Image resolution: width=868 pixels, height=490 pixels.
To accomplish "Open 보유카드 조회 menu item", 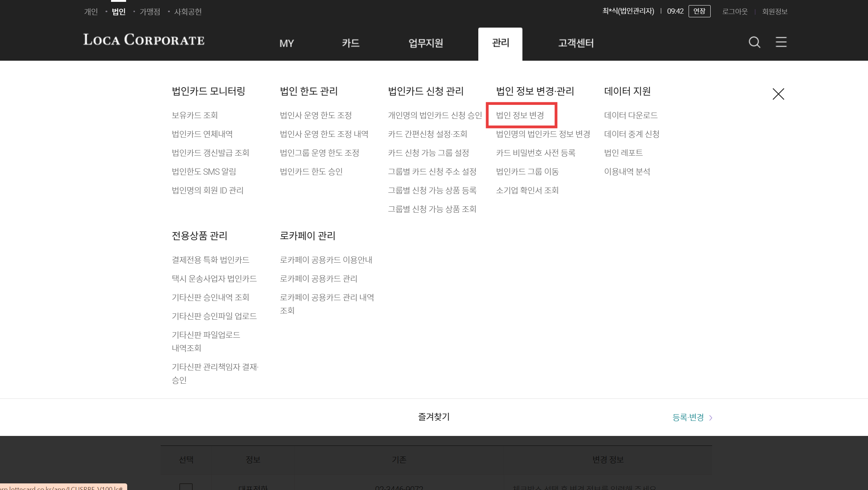I will pos(195,115).
